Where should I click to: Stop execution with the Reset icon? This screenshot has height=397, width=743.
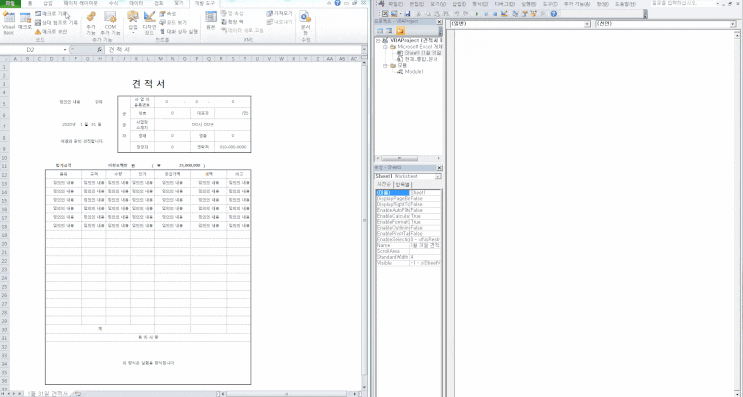click(x=495, y=14)
